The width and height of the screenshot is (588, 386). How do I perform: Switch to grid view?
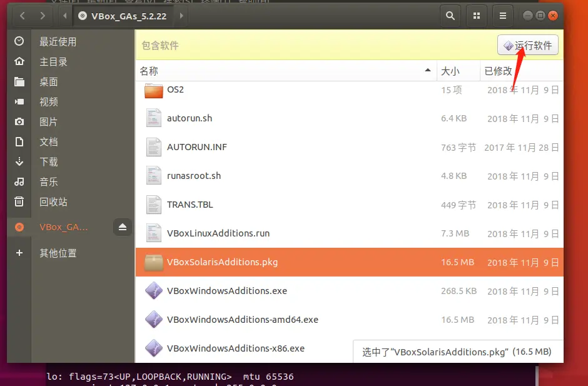[x=477, y=16]
